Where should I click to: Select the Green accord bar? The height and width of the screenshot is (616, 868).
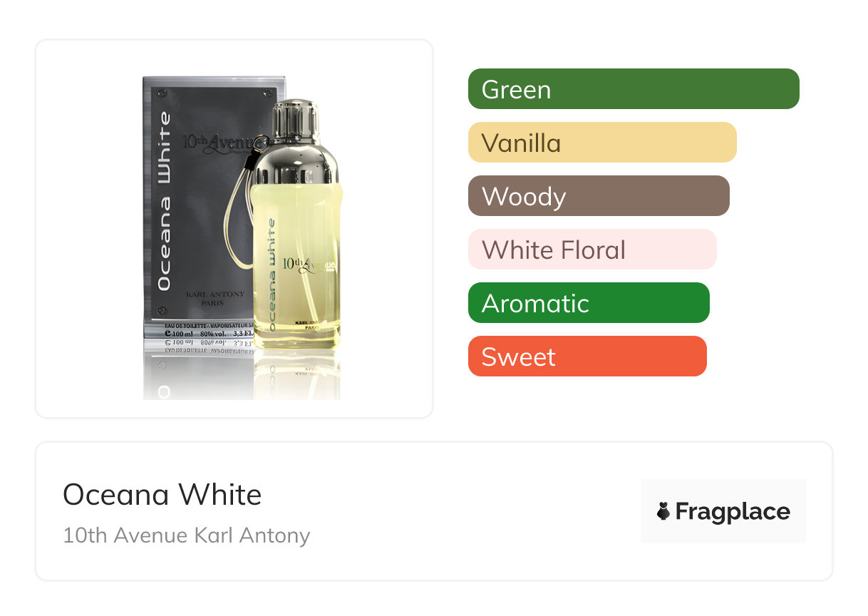[x=634, y=89]
